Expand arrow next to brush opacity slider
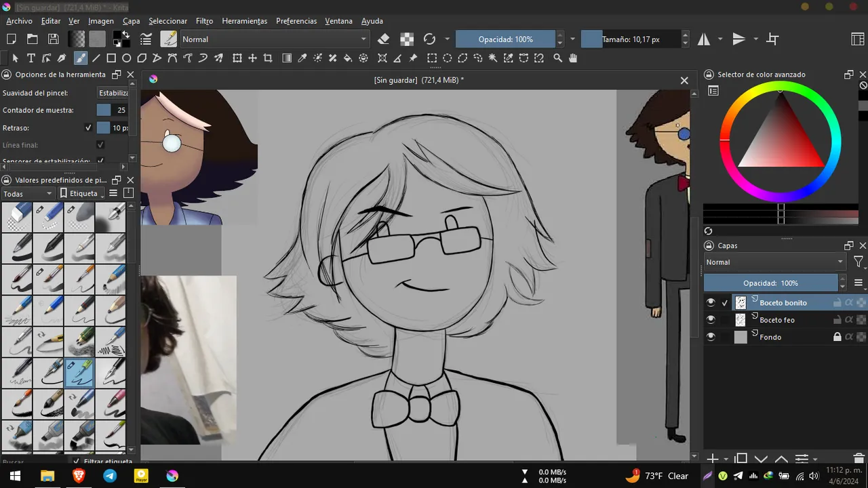Screen dimensions: 868x488 (x=573, y=39)
